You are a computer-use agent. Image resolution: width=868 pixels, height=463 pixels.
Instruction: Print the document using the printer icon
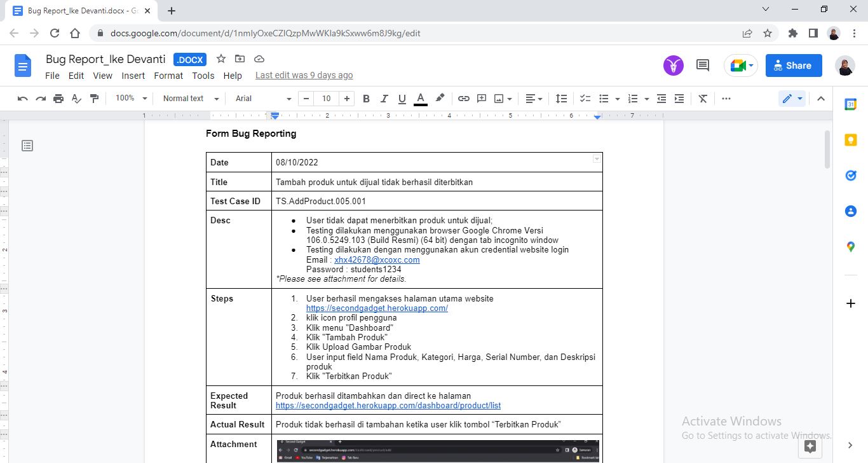pos(58,99)
